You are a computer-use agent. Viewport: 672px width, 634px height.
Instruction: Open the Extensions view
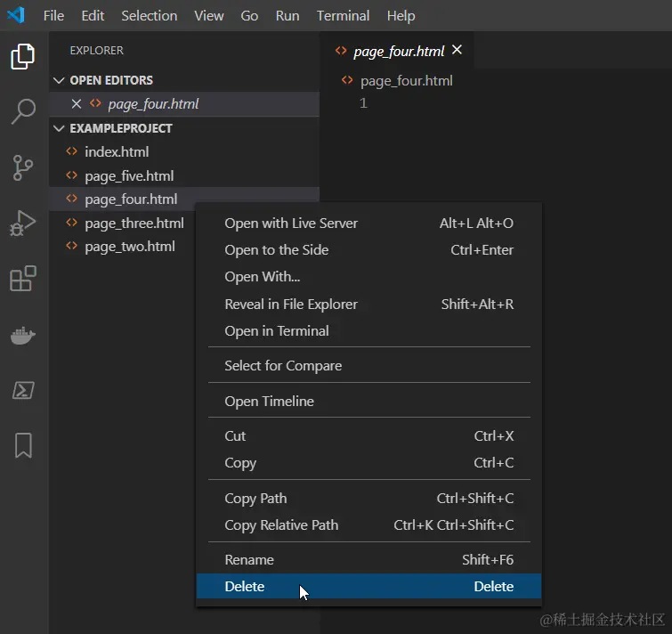click(x=23, y=279)
